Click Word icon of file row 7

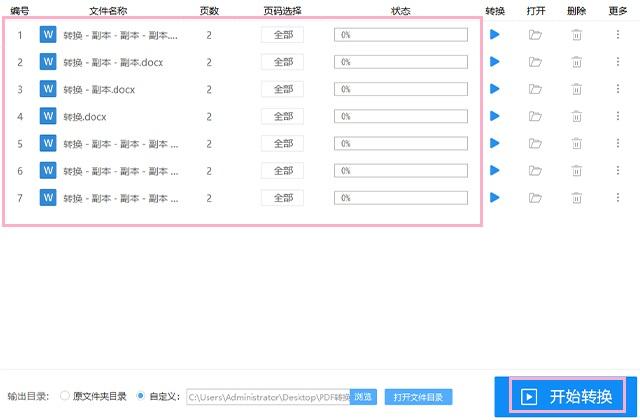click(48, 198)
